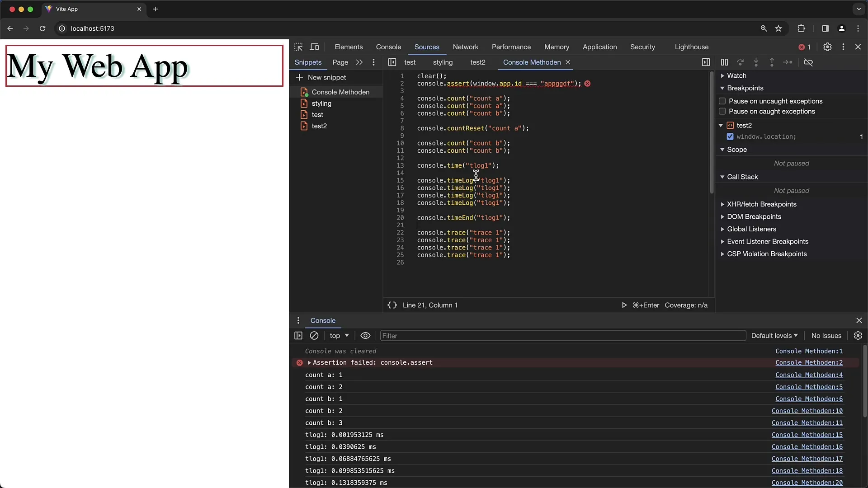868x488 pixels.
Task: Toggle the test2 breakpoint checkbox
Action: point(730,136)
